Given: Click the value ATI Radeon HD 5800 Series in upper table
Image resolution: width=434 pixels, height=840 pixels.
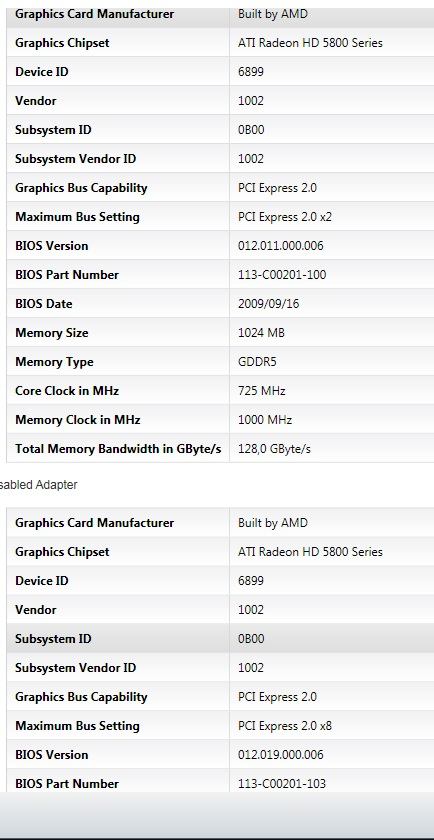Looking at the screenshot, I should [310, 43].
